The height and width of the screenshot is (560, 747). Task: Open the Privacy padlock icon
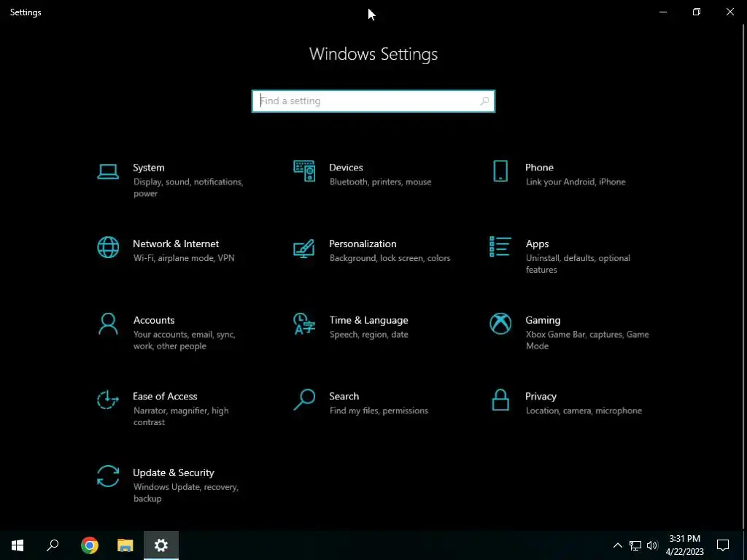pyautogui.click(x=500, y=400)
